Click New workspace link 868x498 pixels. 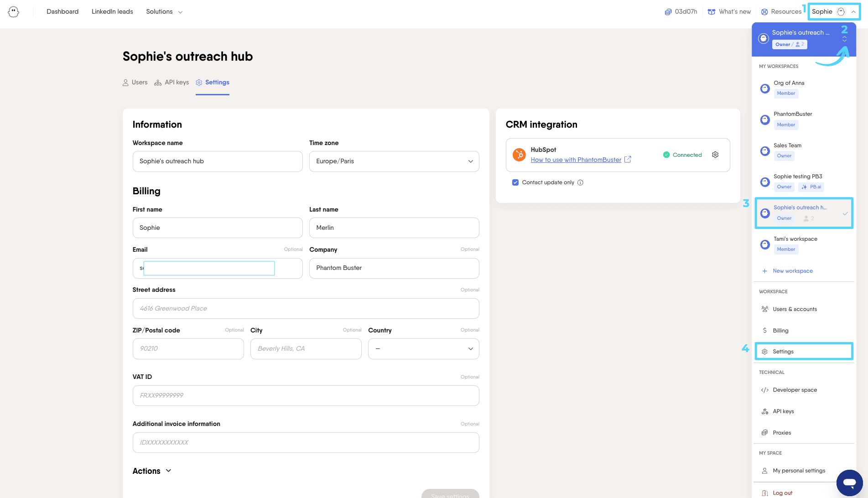pos(793,271)
